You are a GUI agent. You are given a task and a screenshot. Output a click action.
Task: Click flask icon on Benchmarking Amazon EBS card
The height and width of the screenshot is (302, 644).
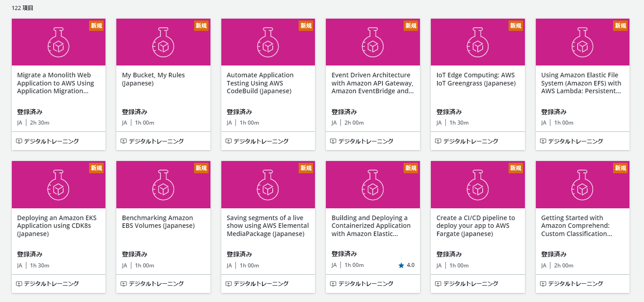pos(163,185)
